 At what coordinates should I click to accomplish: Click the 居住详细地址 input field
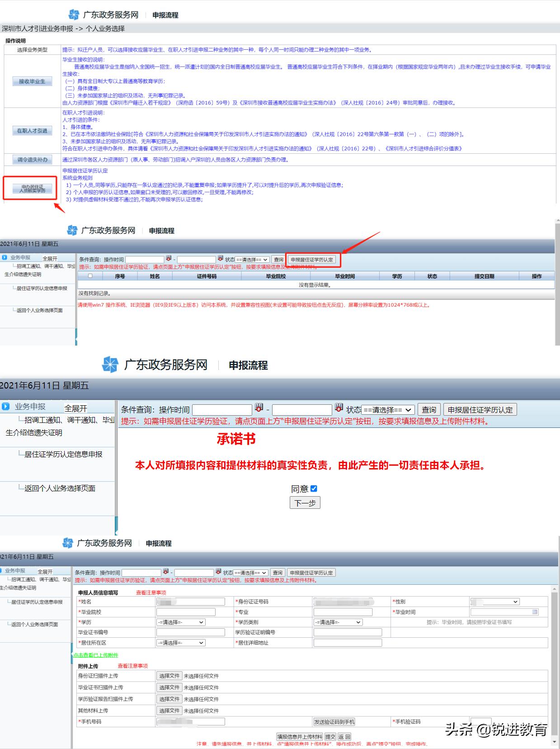[x=348, y=643]
